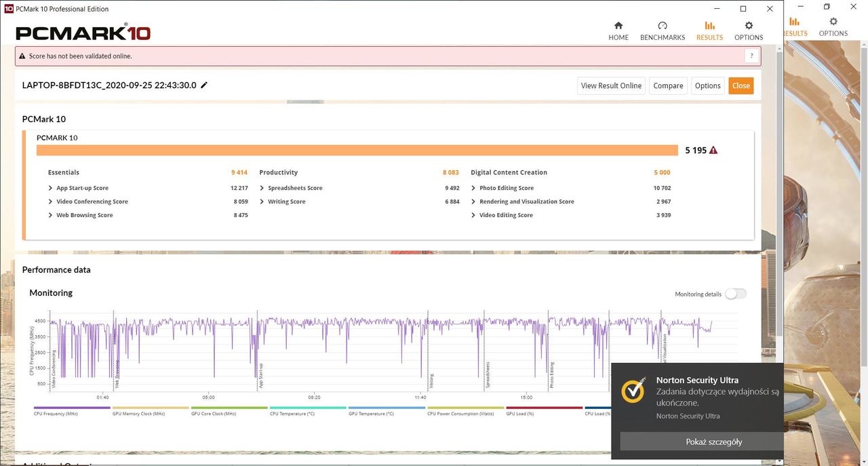Click the GPU Memory Clock legend swatch
Image resolution: width=868 pixels, height=466 pixels.
(151, 408)
